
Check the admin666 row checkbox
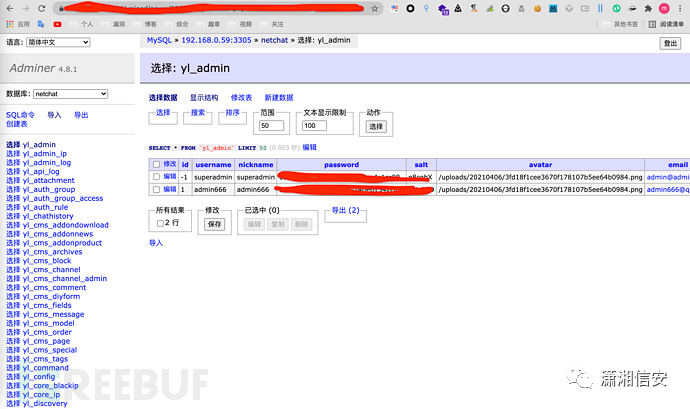[x=156, y=189]
